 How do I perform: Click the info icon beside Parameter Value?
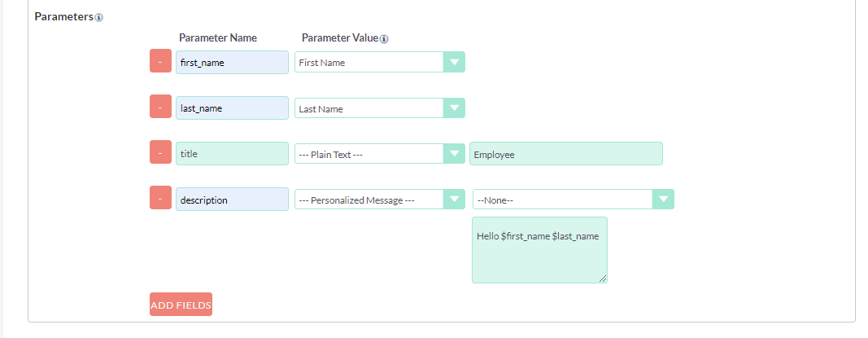coord(384,39)
